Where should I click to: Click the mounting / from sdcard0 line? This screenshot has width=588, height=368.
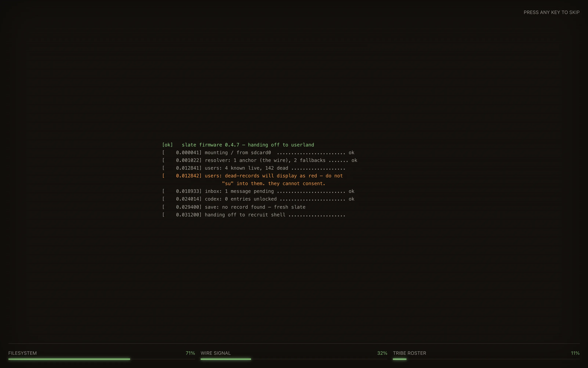258,153
